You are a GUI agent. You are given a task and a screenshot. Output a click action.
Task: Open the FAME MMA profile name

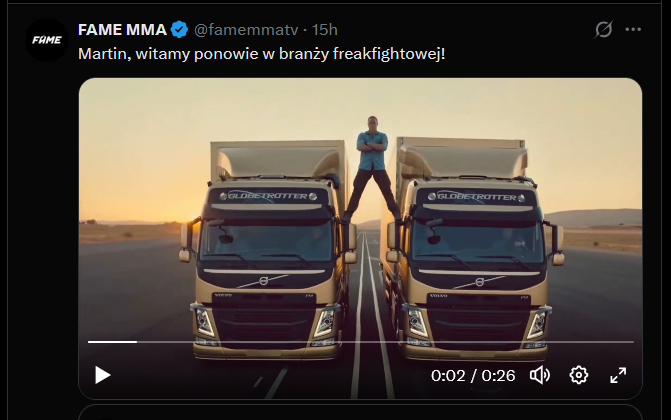(x=121, y=29)
